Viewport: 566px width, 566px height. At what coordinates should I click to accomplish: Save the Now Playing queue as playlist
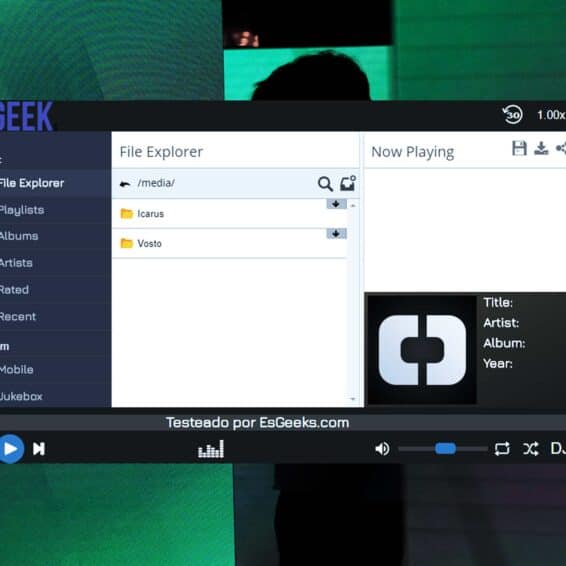(x=519, y=148)
